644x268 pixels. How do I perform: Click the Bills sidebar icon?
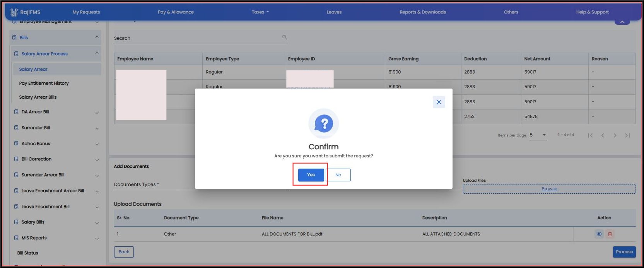pyautogui.click(x=15, y=38)
